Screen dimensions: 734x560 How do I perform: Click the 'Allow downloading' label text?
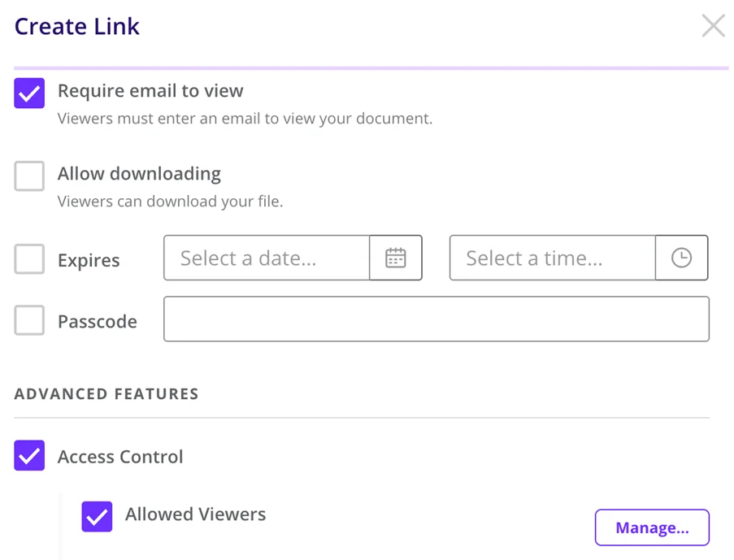point(139,174)
